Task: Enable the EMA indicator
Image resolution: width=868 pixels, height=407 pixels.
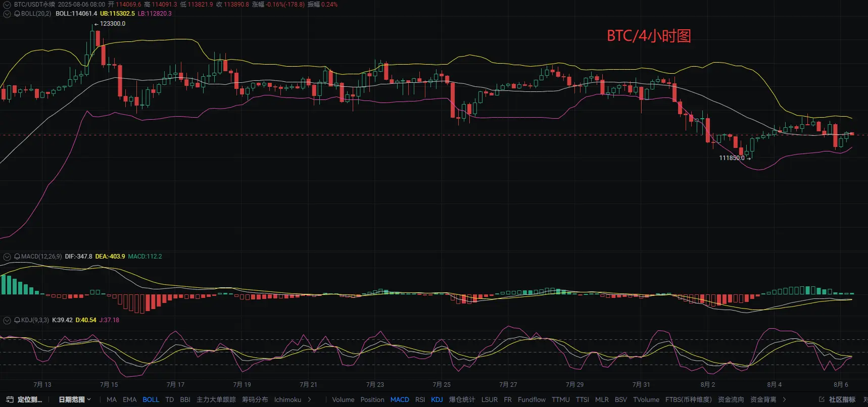Action: click(x=130, y=399)
